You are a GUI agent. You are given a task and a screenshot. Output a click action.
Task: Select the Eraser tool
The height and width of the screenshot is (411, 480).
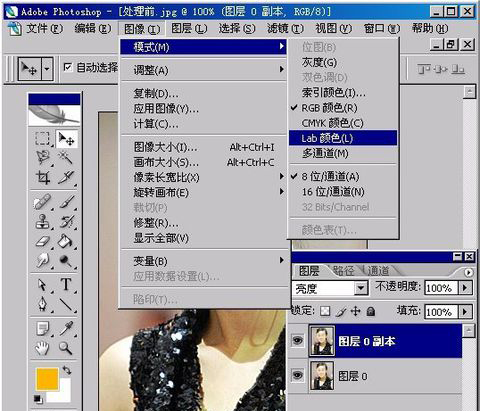click(42, 241)
